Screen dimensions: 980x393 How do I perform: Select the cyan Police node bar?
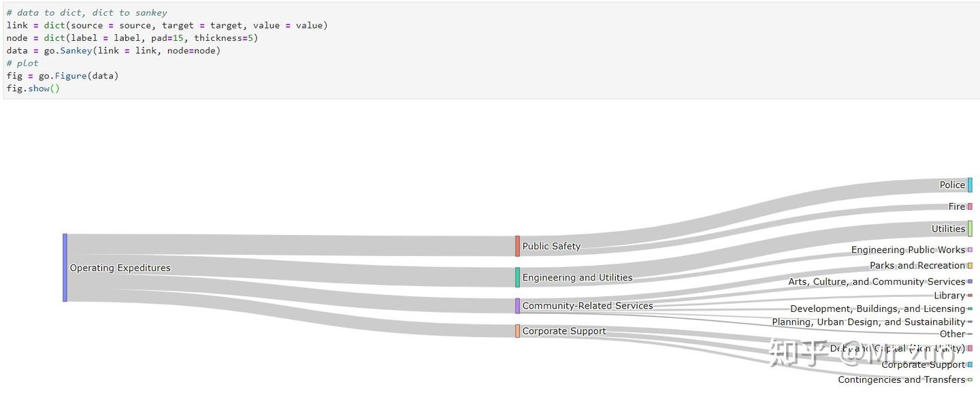(970, 185)
